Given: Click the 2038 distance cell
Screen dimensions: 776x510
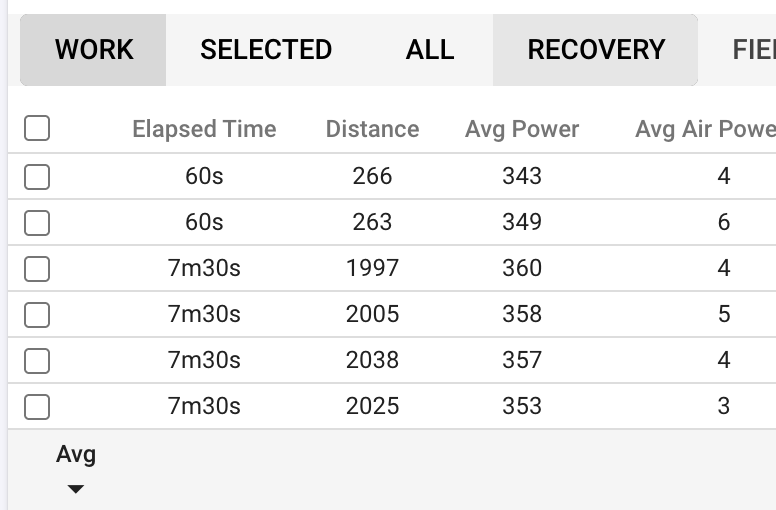Looking at the screenshot, I should click(x=372, y=360).
